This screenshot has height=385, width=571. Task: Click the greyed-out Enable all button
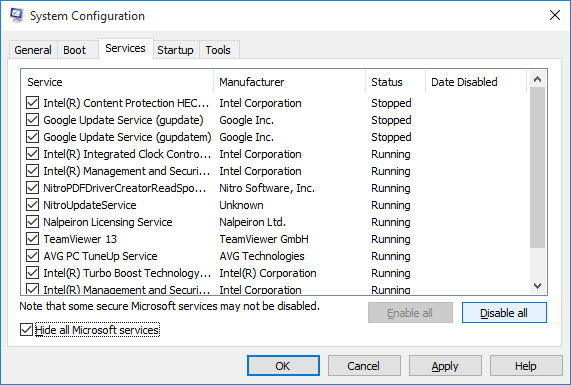[x=410, y=313]
